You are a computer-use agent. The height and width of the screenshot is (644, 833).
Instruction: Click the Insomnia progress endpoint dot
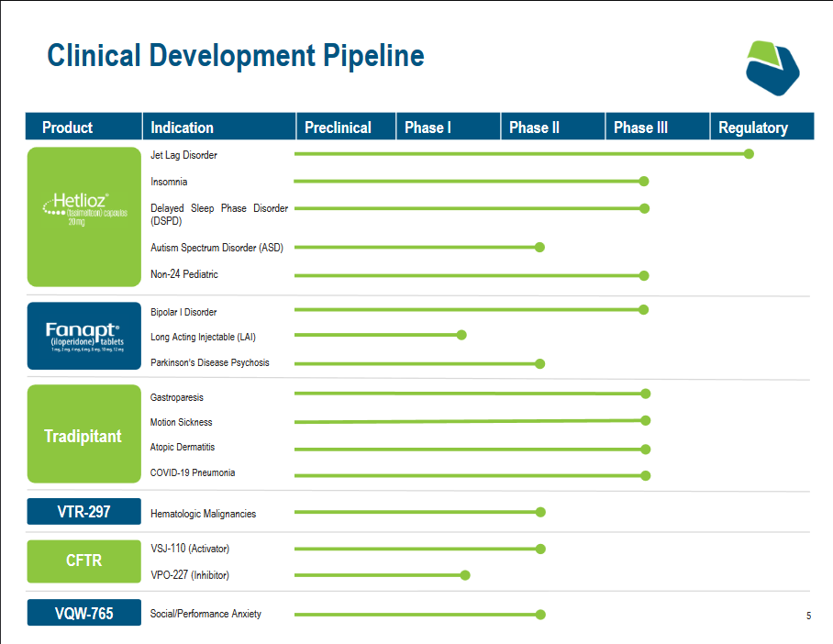pos(644,182)
